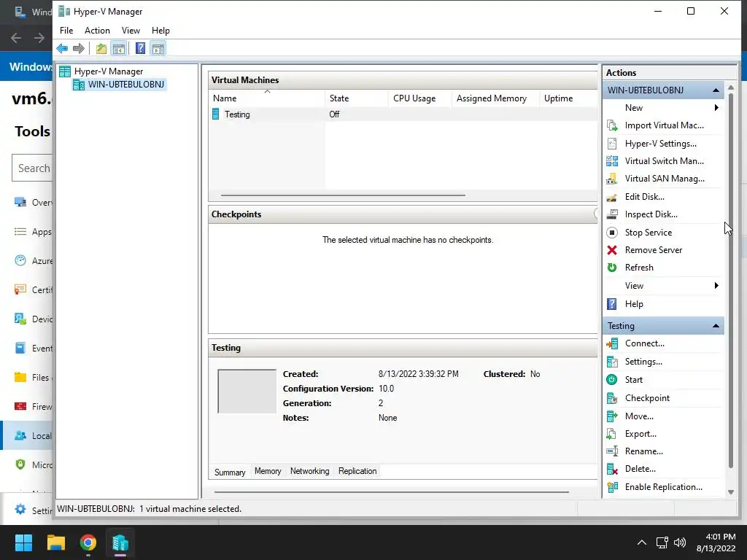Collapse the Testing actions section

point(716,326)
